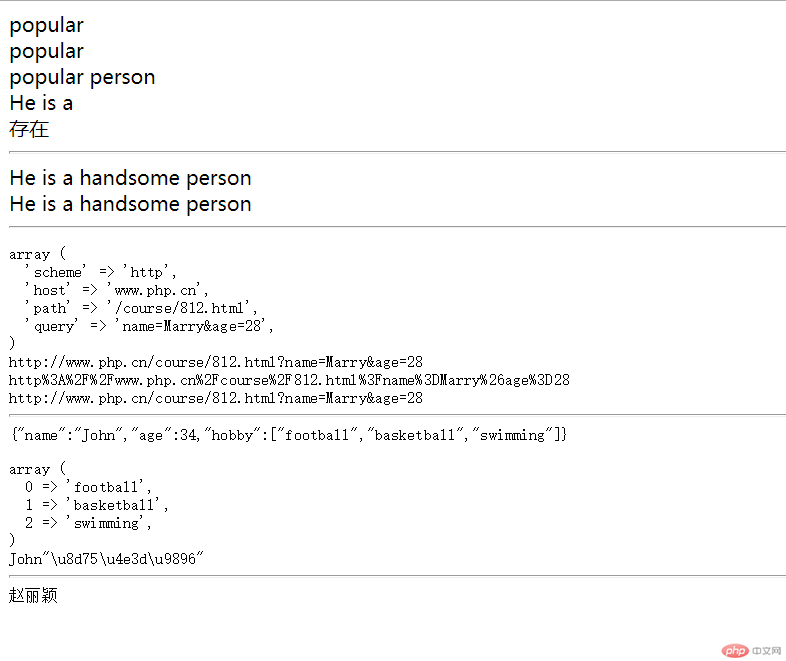Screen dimensions: 786x661
Task: Click the php logo watermark
Action: pos(734,651)
